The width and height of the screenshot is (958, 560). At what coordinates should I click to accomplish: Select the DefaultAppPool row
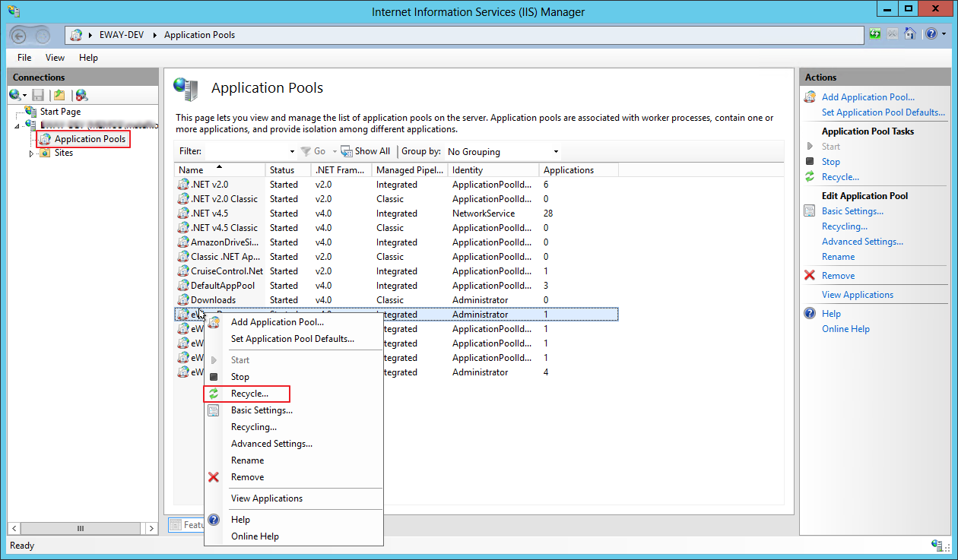coord(397,286)
